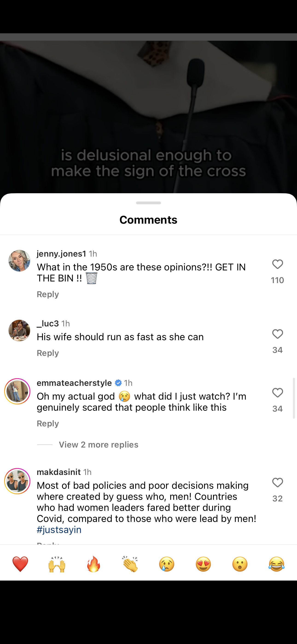Reply to jenny.jones1's comment
This screenshot has width=297, height=644.
pyautogui.click(x=48, y=294)
